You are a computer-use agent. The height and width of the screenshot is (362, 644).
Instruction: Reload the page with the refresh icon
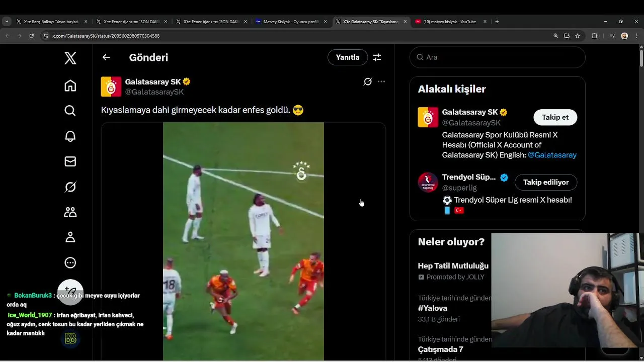[32, 36]
